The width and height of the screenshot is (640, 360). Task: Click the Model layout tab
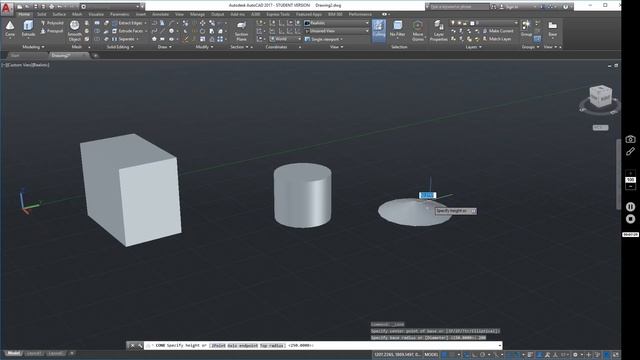(13, 353)
